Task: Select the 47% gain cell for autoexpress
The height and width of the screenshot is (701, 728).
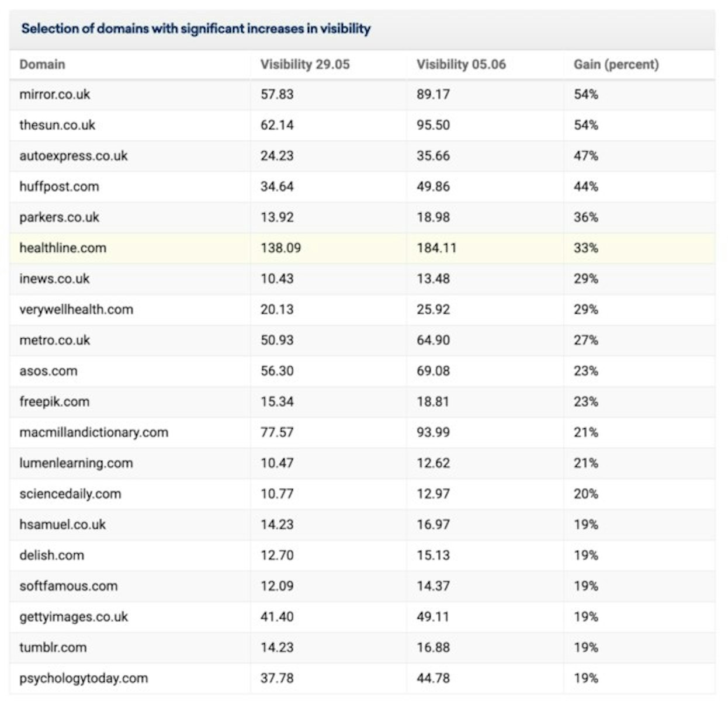Action: coord(585,156)
